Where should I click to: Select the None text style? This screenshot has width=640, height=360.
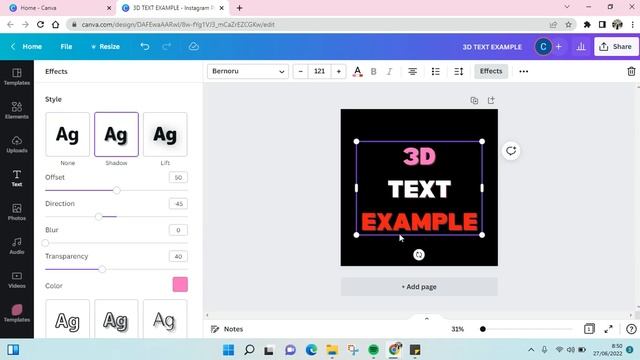67,134
